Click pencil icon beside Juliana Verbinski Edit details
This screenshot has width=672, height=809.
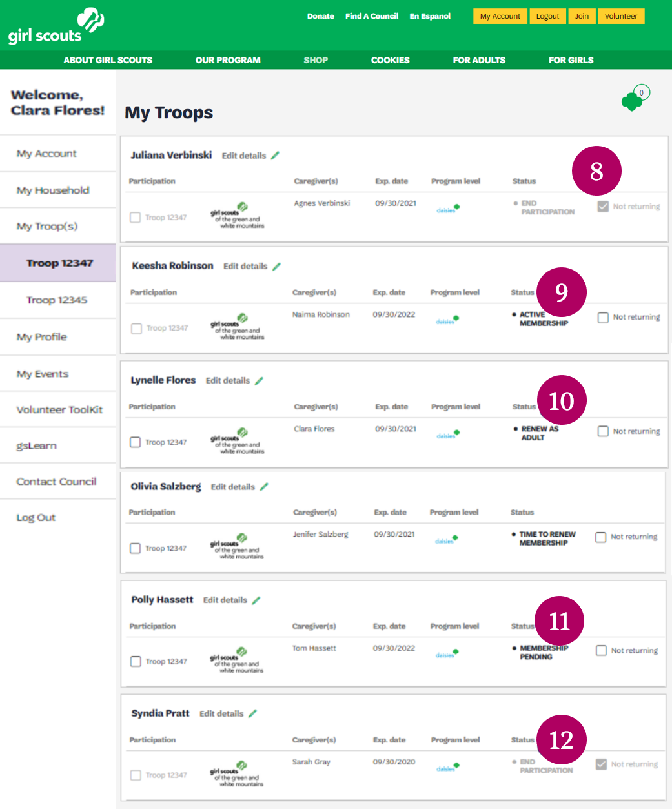[x=275, y=156]
